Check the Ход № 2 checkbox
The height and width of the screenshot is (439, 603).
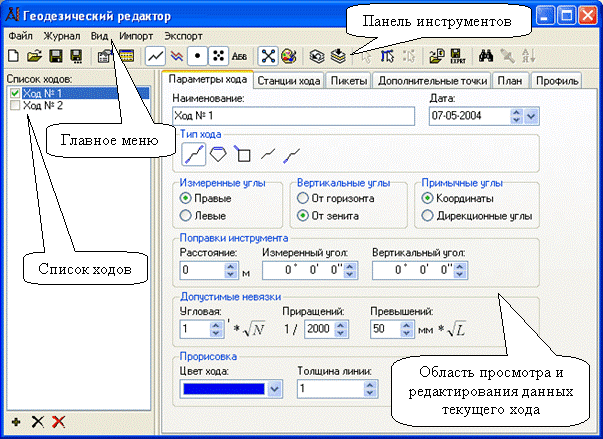pos(13,105)
